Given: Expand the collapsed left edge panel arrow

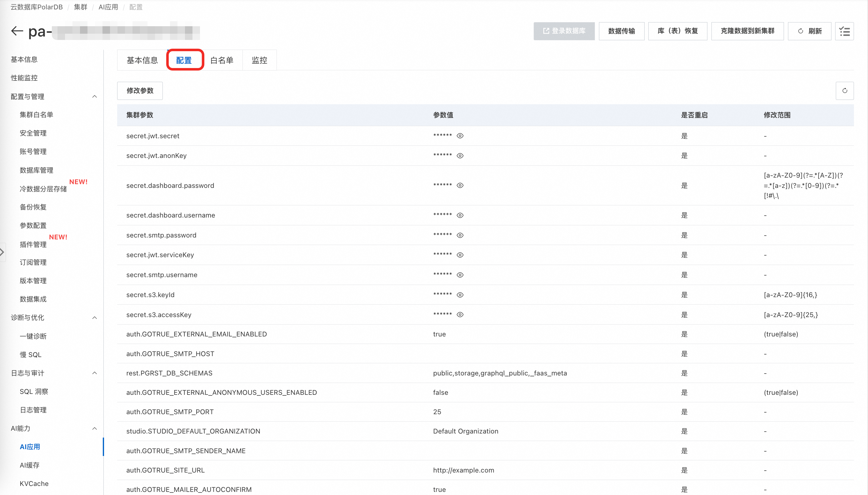Looking at the screenshot, I should pyautogui.click(x=2, y=252).
